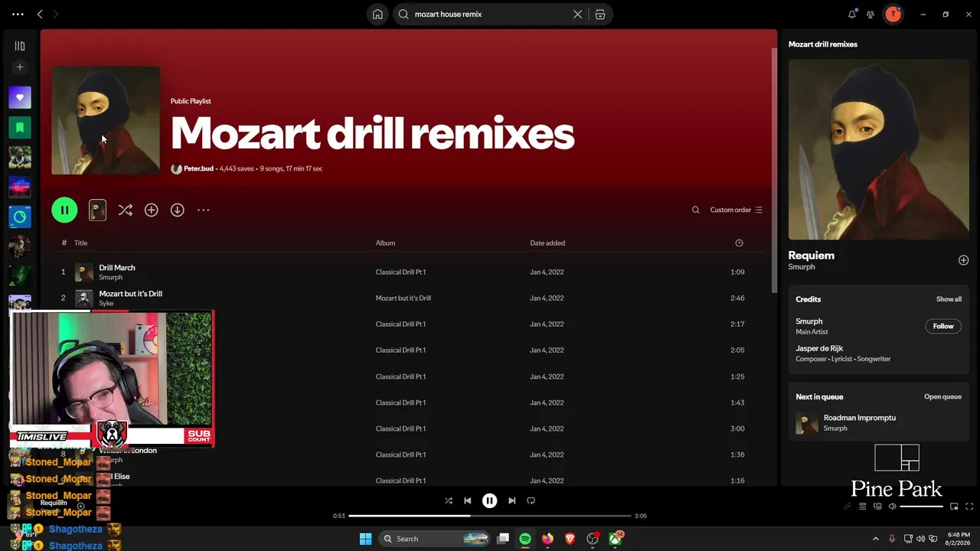Open the user profile avatar menu
Viewport: 980px width, 551px height.
point(893,14)
